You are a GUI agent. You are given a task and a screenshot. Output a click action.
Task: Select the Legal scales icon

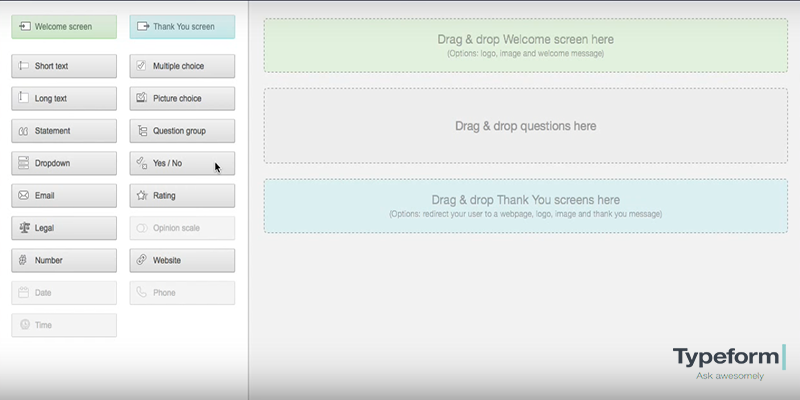pos(23,228)
